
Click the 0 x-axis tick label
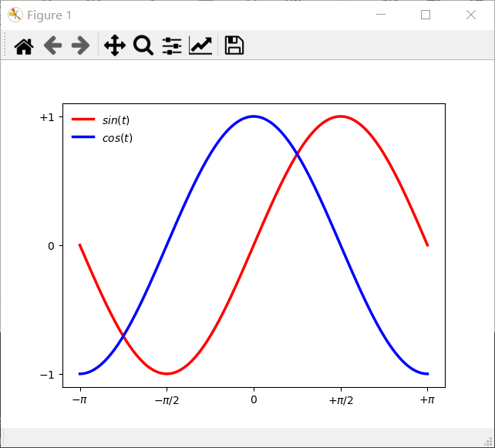(x=254, y=399)
